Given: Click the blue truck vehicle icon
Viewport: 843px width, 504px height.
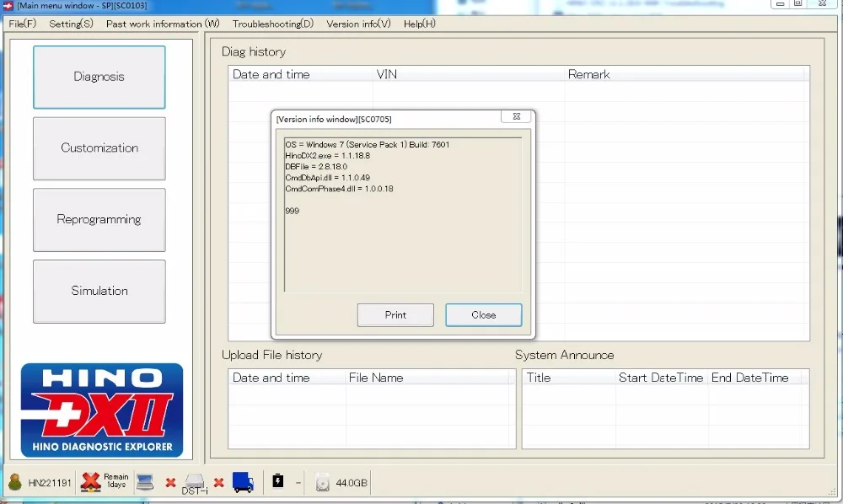Looking at the screenshot, I should click(243, 482).
